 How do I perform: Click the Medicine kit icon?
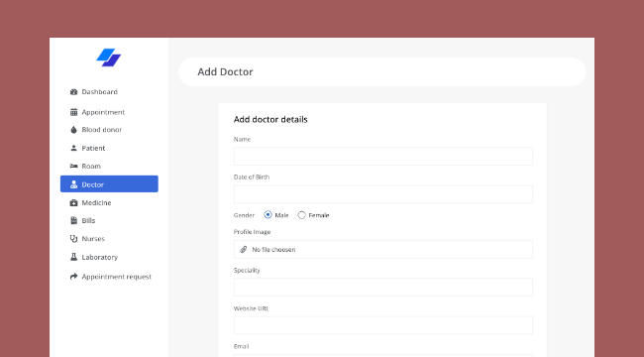point(73,202)
